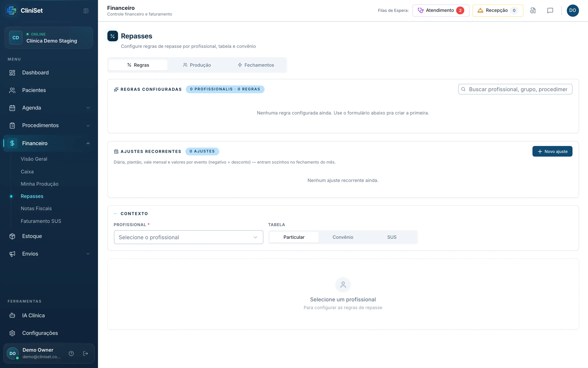Click the 0 Ajustes badge
This screenshot has width=588, height=368.
click(x=202, y=151)
